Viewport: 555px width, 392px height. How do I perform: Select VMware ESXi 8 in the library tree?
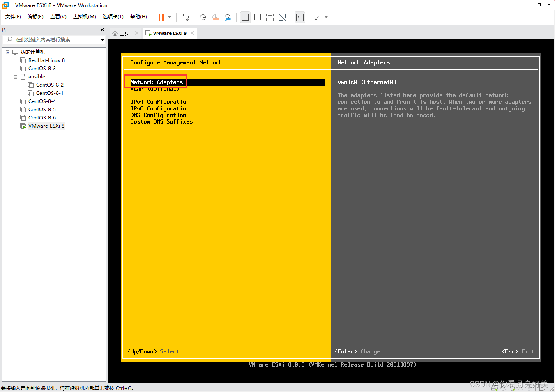pos(46,126)
